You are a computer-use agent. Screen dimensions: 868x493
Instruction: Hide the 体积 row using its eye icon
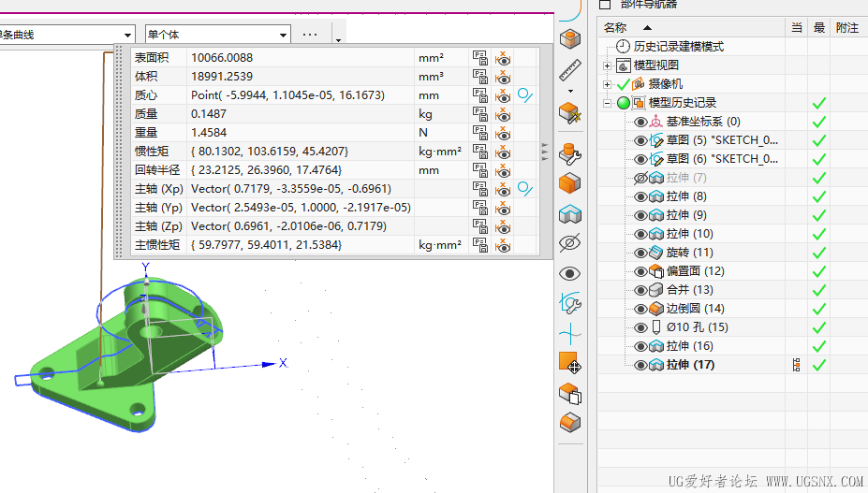pos(503,77)
